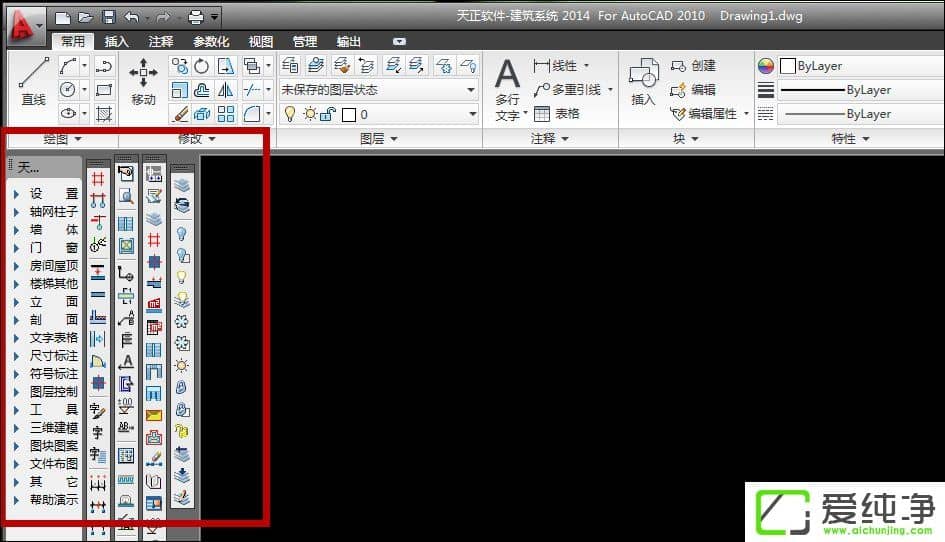Click the color wheel icon in Properties panel
Image resolution: width=945 pixels, height=542 pixels.
765,66
